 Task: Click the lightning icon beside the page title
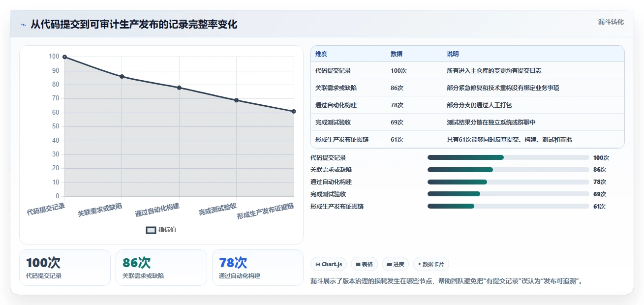tap(23, 25)
